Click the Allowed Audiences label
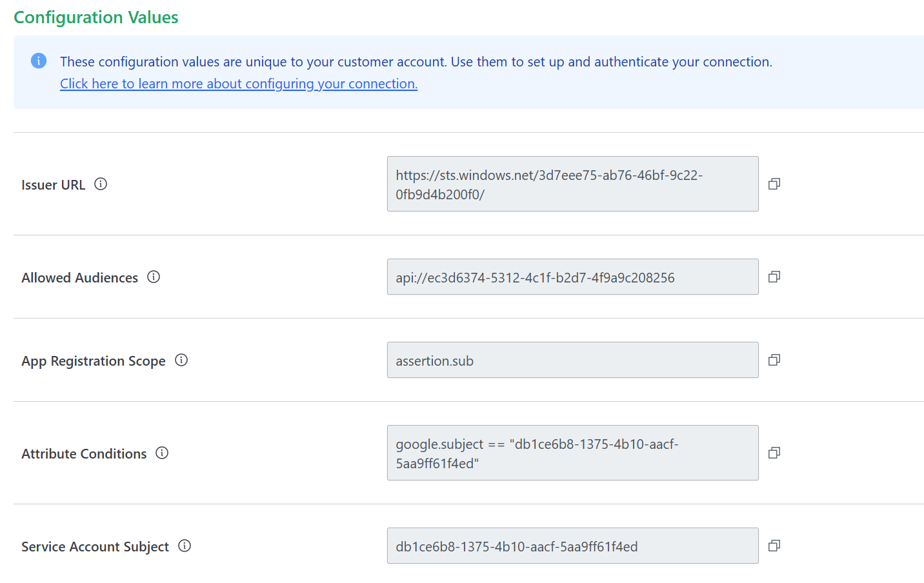 (x=80, y=278)
